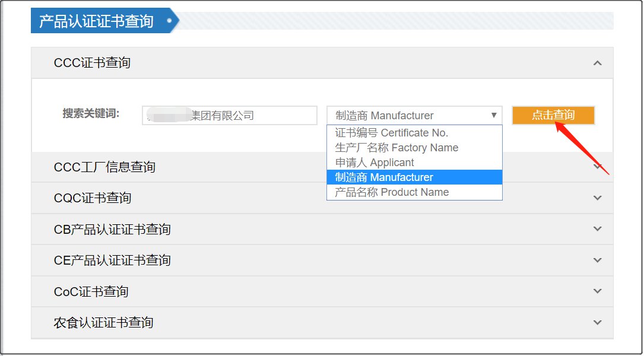644x356 pixels.
Task: Open the CB产品认证证书查询 section title
Action: click(x=112, y=229)
